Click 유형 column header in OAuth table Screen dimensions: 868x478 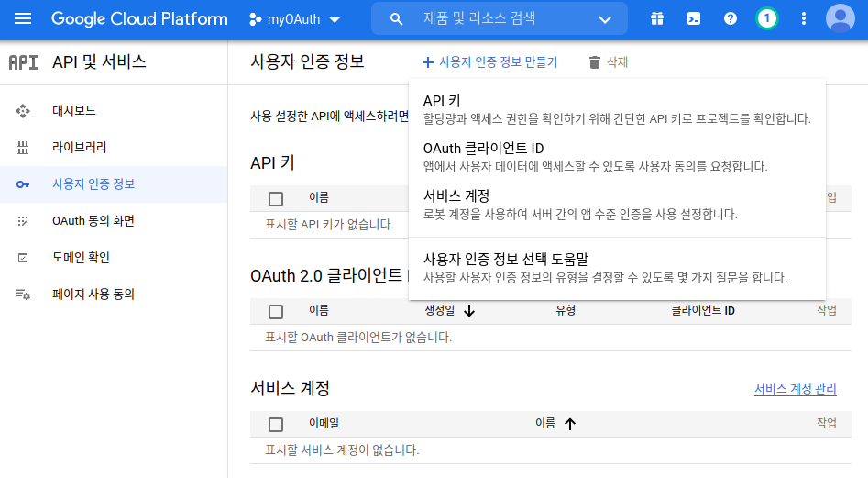[x=566, y=310]
